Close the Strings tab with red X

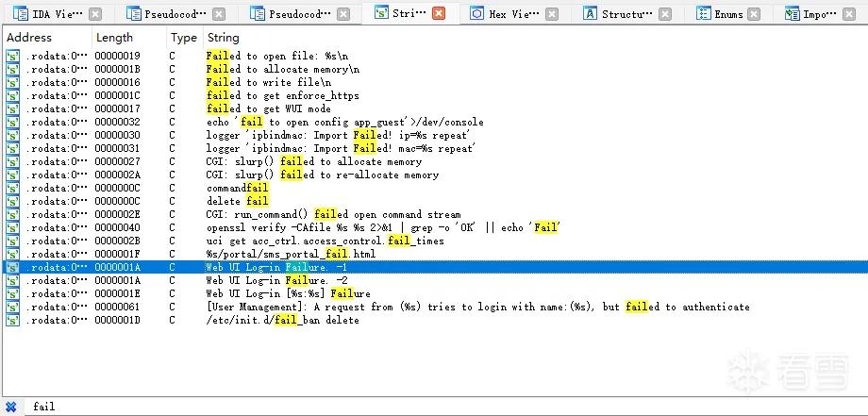tap(439, 14)
